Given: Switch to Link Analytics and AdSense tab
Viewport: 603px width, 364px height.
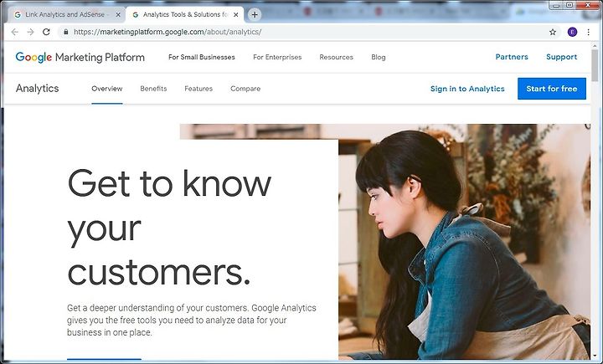Looking at the screenshot, I should click(66, 14).
